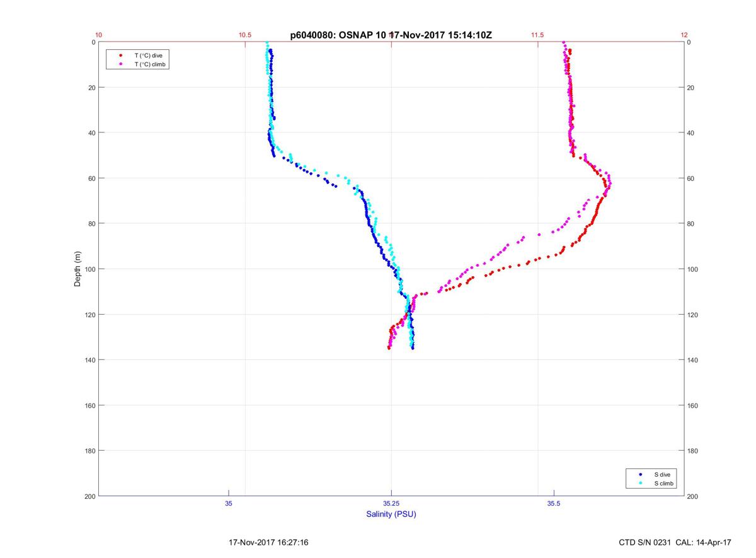Click left depth axis tick '60'
This screenshot has width=756, height=558.
coord(91,178)
